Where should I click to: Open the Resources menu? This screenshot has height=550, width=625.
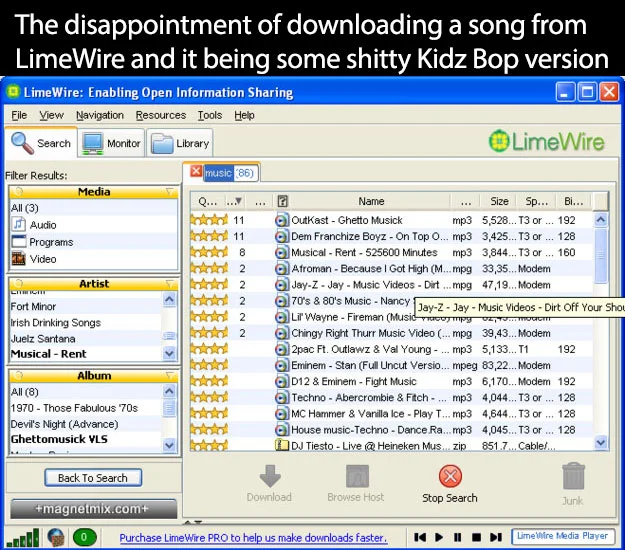tap(161, 115)
